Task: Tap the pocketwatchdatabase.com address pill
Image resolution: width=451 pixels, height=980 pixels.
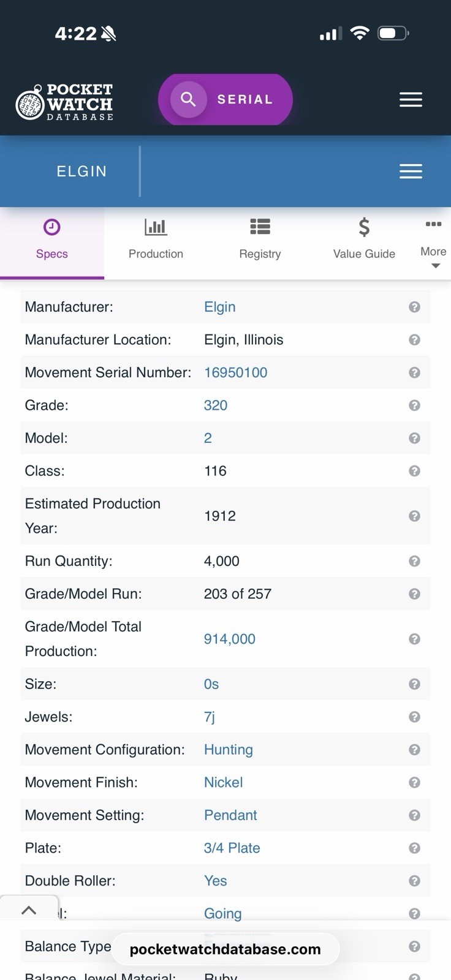Action: point(225,949)
